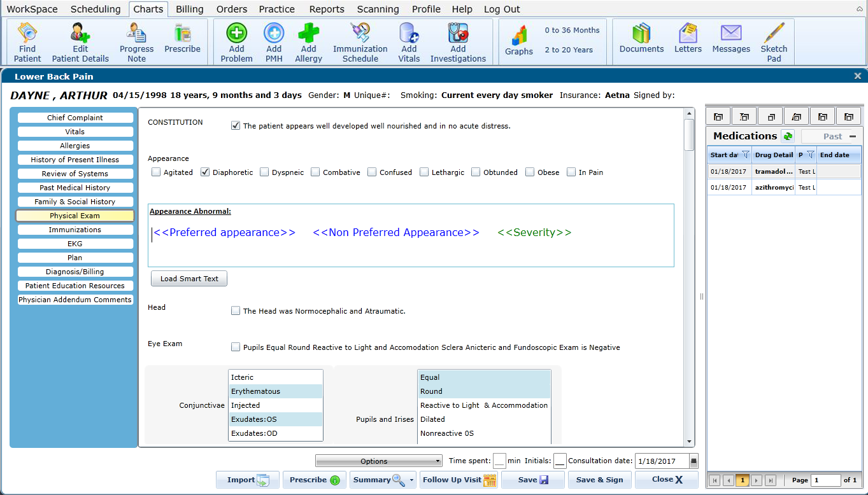Switch to the Scheduling menu
Viewport: 868px width, 495px height.
96,9
